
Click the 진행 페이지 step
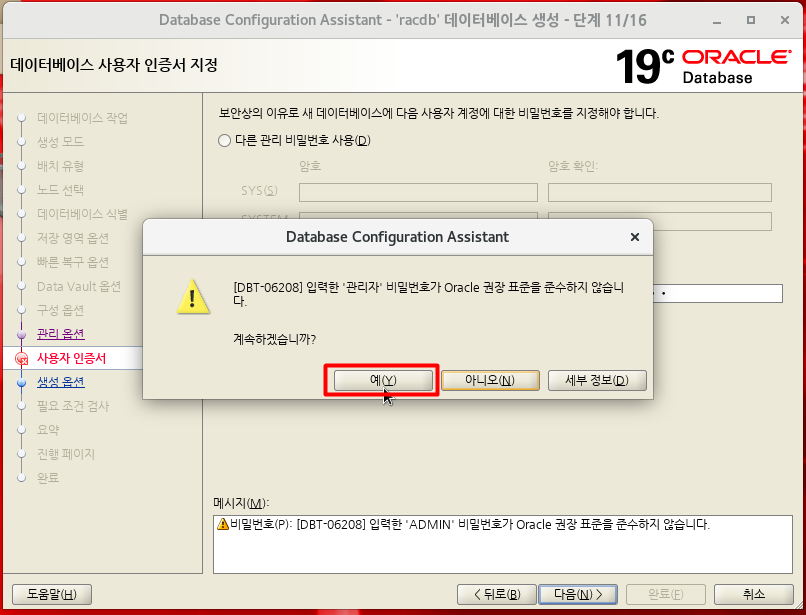(66, 454)
